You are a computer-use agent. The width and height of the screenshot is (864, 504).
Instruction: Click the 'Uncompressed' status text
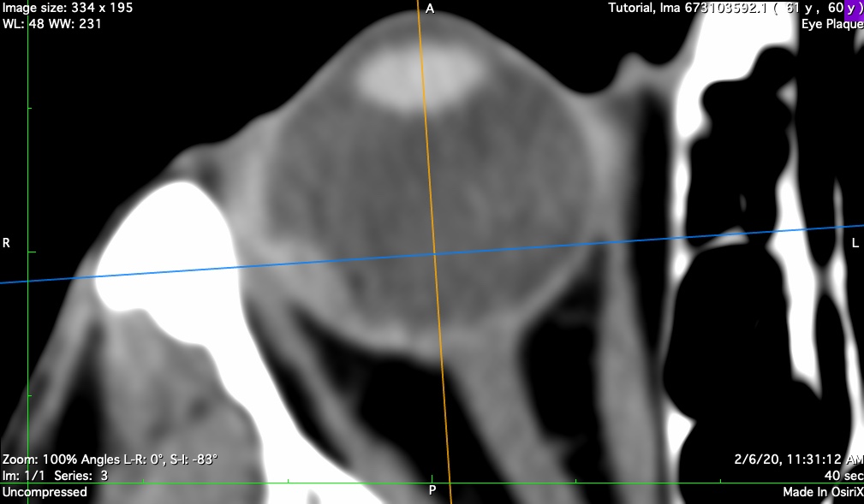45,492
